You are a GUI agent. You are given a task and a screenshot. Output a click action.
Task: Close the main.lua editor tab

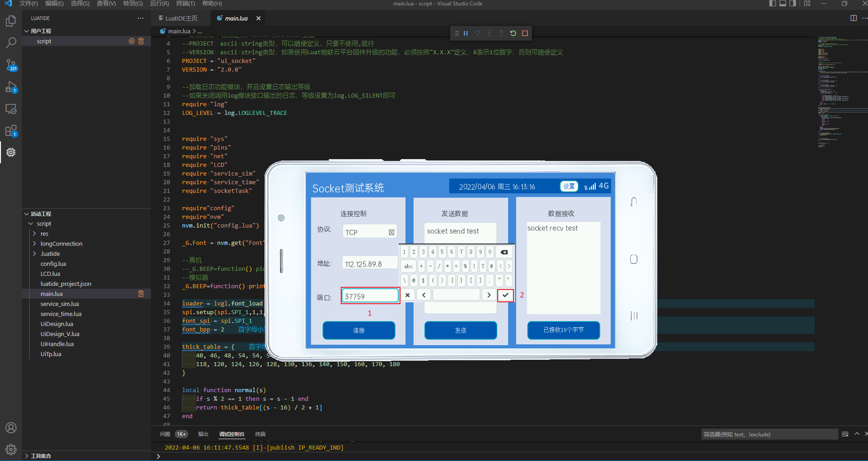coord(259,18)
